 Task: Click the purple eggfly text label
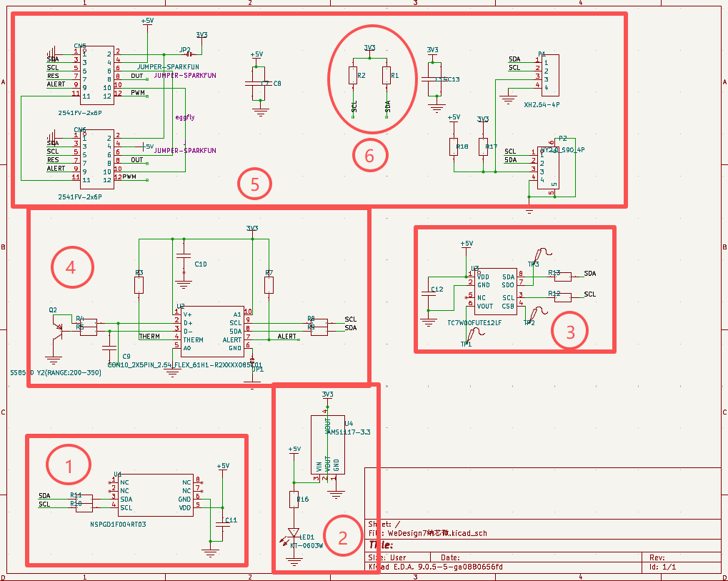pyautogui.click(x=184, y=117)
